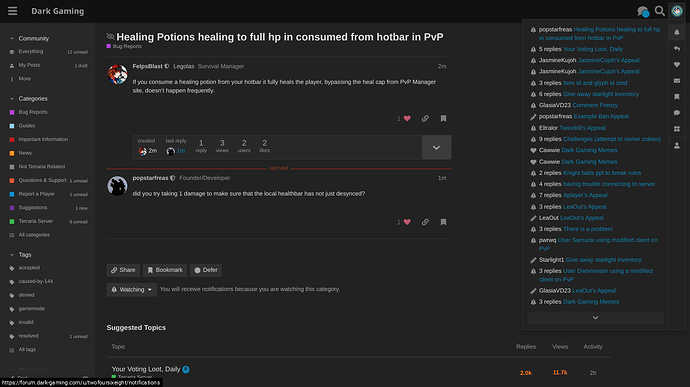The height and width of the screenshot is (387, 690).
Task: Filter by the caused-by-144 tag
Action: pos(36,281)
